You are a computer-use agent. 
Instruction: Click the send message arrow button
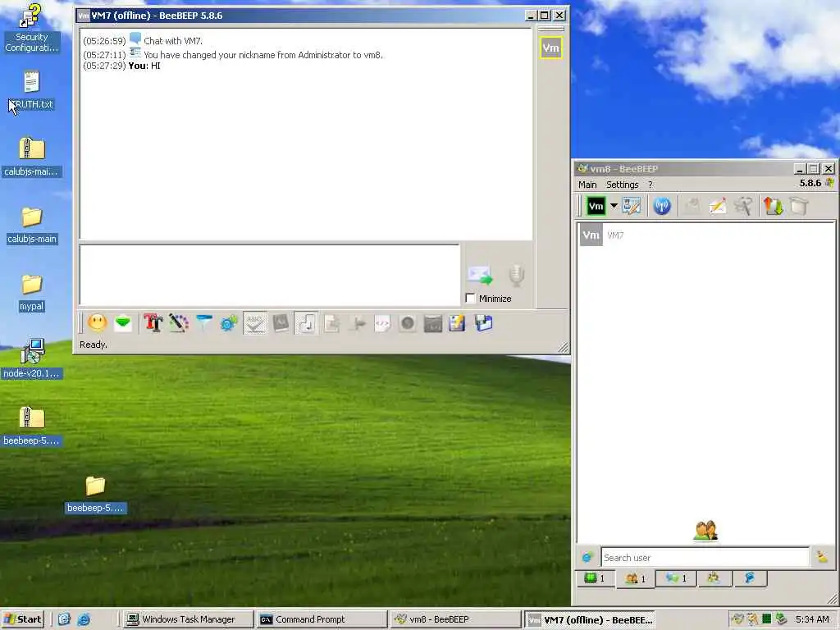[x=480, y=275]
